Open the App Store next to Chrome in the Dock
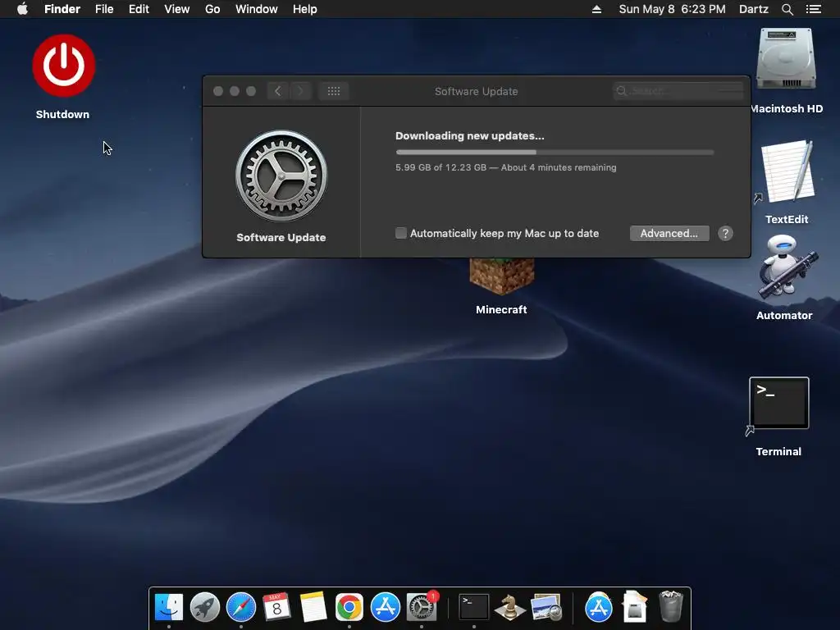Image resolution: width=840 pixels, height=630 pixels. coord(386,608)
